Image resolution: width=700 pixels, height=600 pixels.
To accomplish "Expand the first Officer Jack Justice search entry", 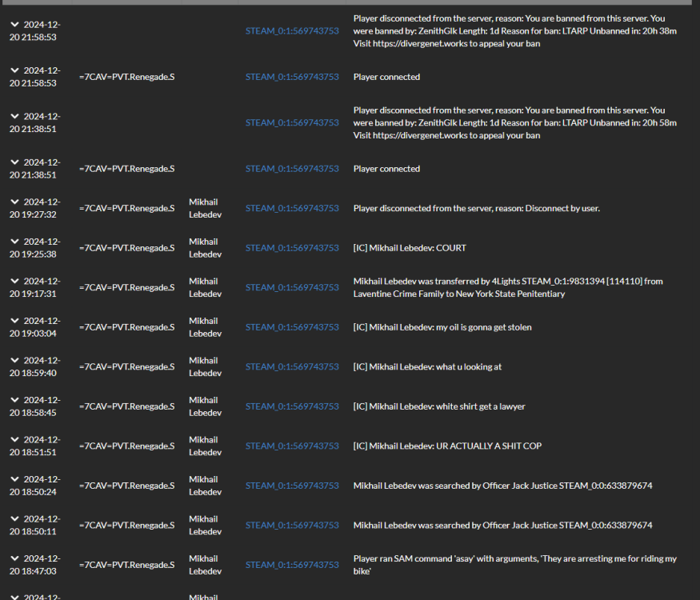I will click(x=14, y=478).
